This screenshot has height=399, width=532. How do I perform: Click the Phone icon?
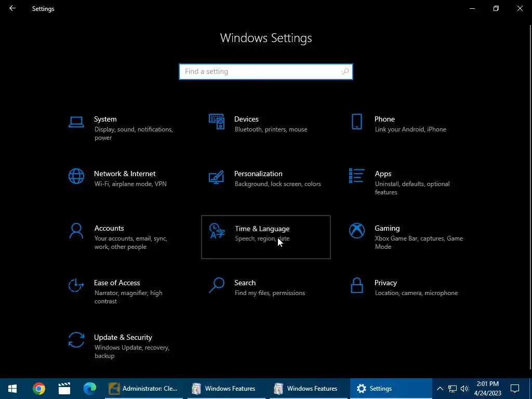[356, 122]
